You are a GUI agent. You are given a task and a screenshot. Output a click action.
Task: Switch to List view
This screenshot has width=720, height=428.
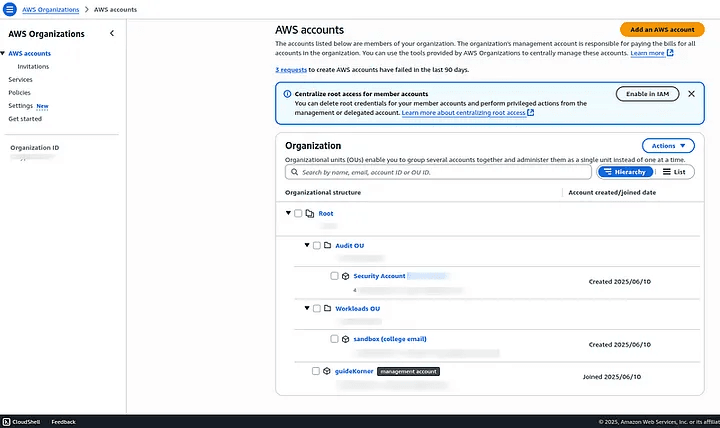[x=674, y=172]
